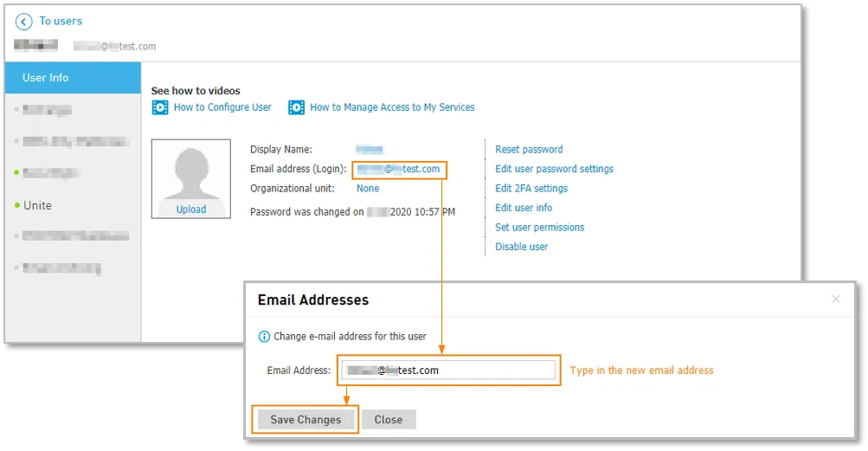The image size is (868, 451).
Task: Click video icon beside How to Configure User
Action: coord(160,107)
